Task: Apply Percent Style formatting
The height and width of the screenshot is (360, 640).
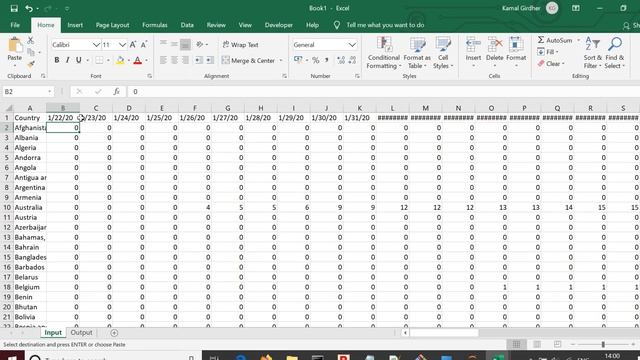Action: tap(316, 60)
